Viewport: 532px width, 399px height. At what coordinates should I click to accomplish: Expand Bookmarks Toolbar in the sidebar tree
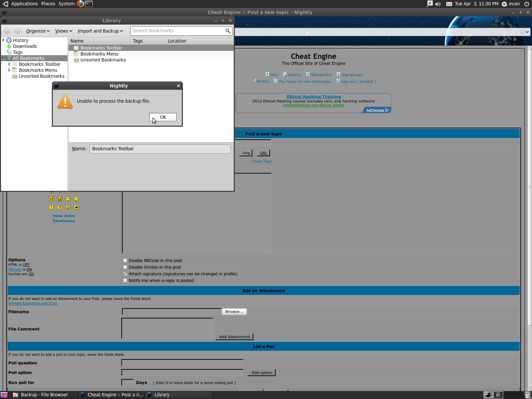[x=9, y=64]
